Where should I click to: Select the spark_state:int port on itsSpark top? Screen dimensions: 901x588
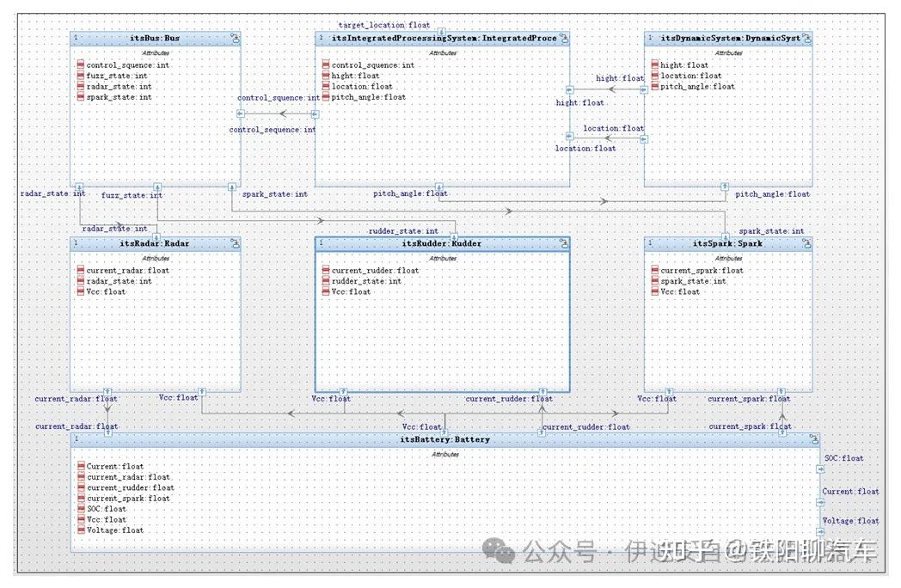click(726, 236)
